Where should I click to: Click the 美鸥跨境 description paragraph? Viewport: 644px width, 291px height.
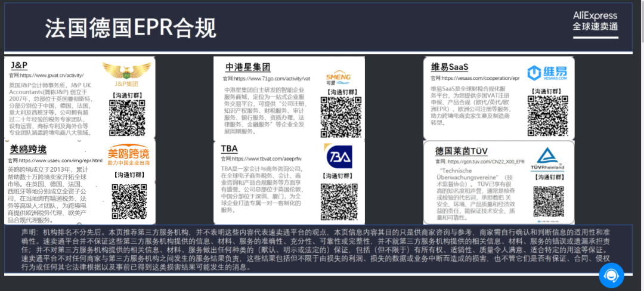coord(48,195)
